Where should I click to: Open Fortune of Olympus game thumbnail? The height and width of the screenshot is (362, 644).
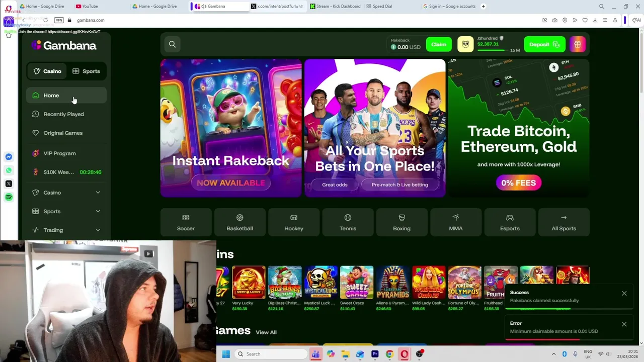coord(464,283)
